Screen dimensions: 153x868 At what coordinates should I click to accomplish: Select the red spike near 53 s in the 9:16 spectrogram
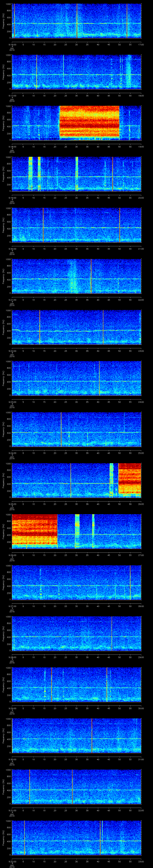(x=127, y=21)
